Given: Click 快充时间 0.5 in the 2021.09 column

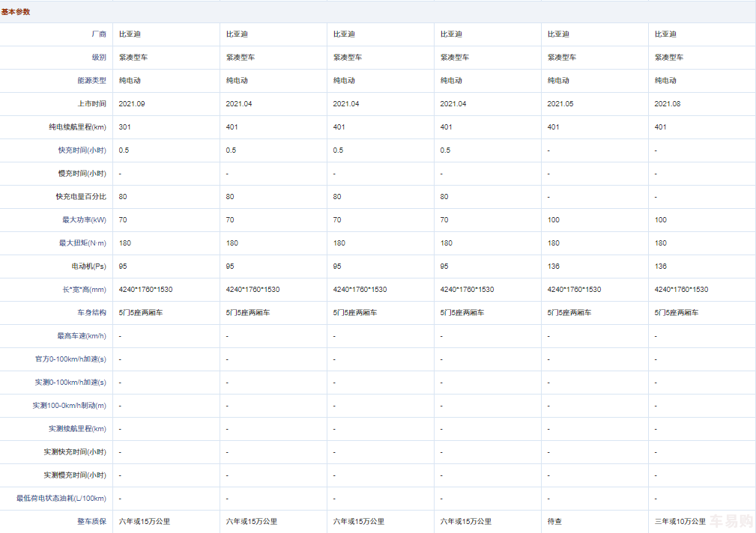Looking at the screenshot, I should [x=124, y=150].
